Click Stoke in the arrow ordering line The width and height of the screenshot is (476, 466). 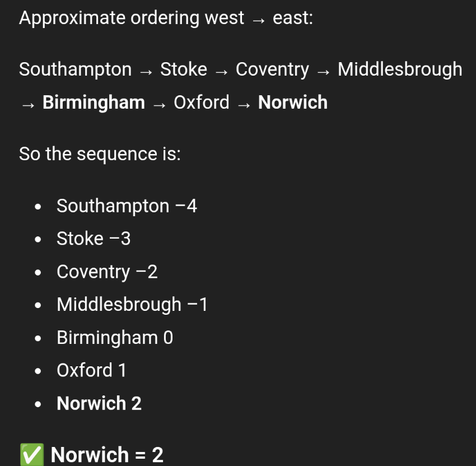coord(184,69)
